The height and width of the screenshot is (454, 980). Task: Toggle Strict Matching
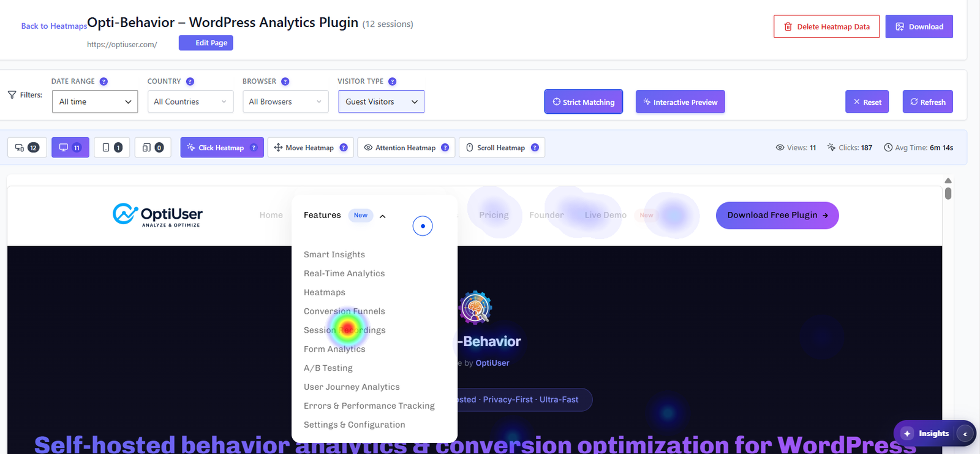(584, 102)
